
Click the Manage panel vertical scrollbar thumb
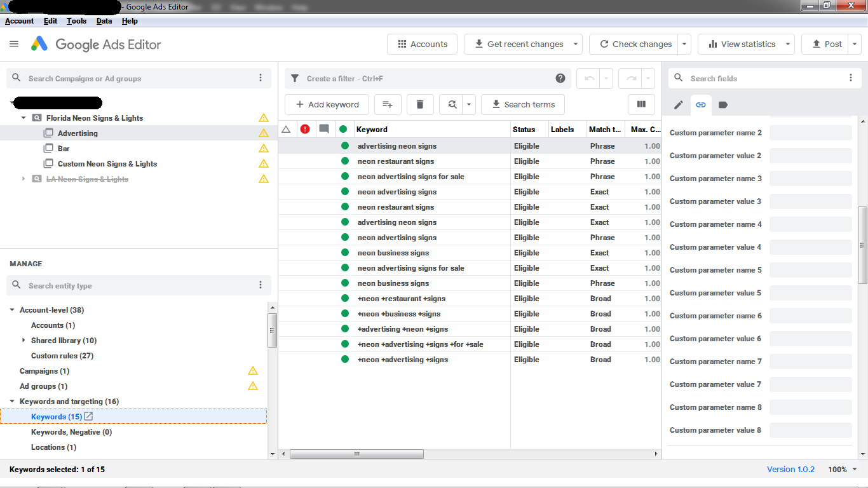pyautogui.click(x=272, y=330)
